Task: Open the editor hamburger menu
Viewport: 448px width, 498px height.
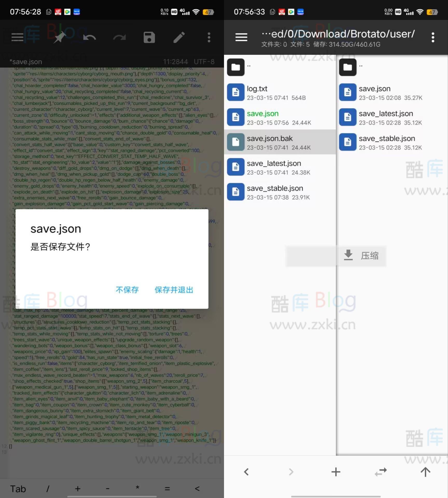Action: 17,38
